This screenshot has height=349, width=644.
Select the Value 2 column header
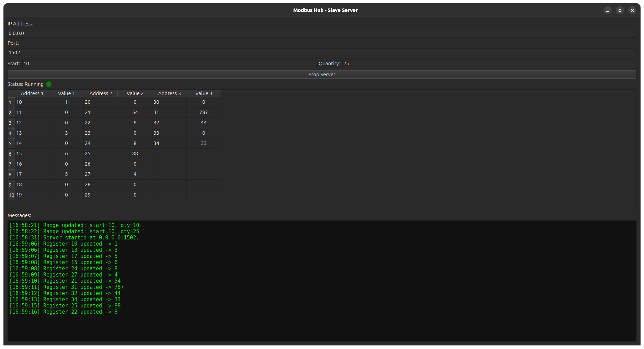click(135, 93)
